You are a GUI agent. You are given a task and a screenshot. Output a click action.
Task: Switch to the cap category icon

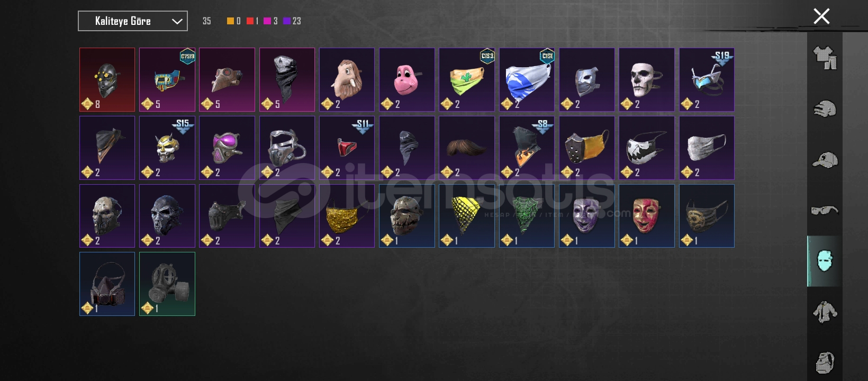tap(825, 159)
